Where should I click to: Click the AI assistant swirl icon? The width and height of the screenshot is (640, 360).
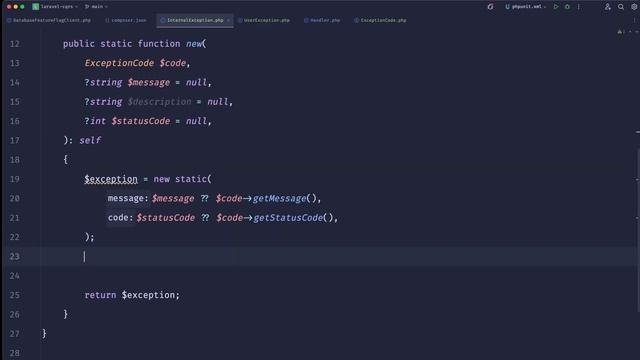(490, 7)
